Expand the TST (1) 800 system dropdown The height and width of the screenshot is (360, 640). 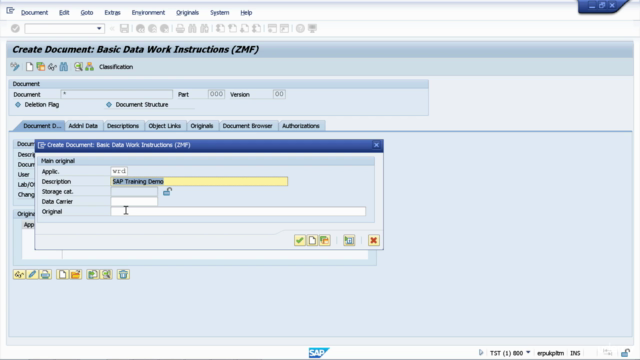coord(528,352)
